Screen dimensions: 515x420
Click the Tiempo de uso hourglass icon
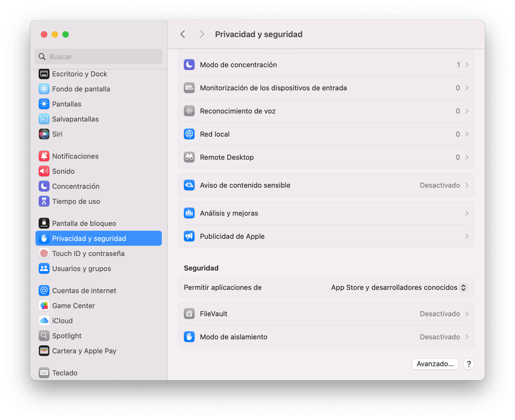pyautogui.click(x=44, y=201)
